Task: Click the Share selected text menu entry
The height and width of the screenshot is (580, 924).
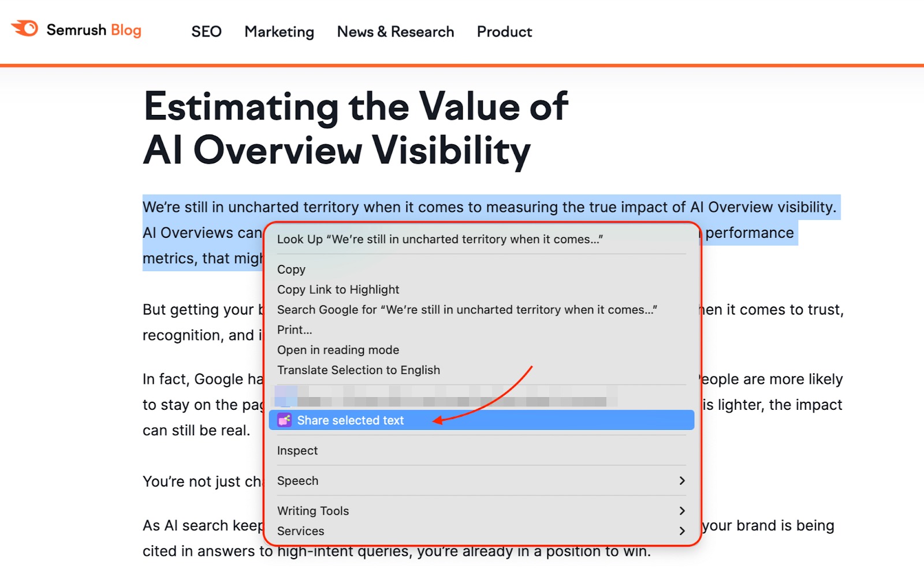Action: click(350, 421)
